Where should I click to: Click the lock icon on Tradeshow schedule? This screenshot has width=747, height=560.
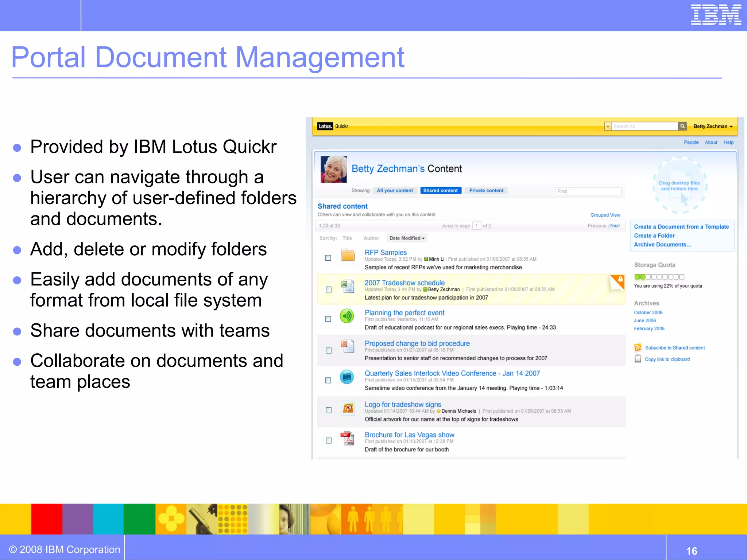point(620,279)
